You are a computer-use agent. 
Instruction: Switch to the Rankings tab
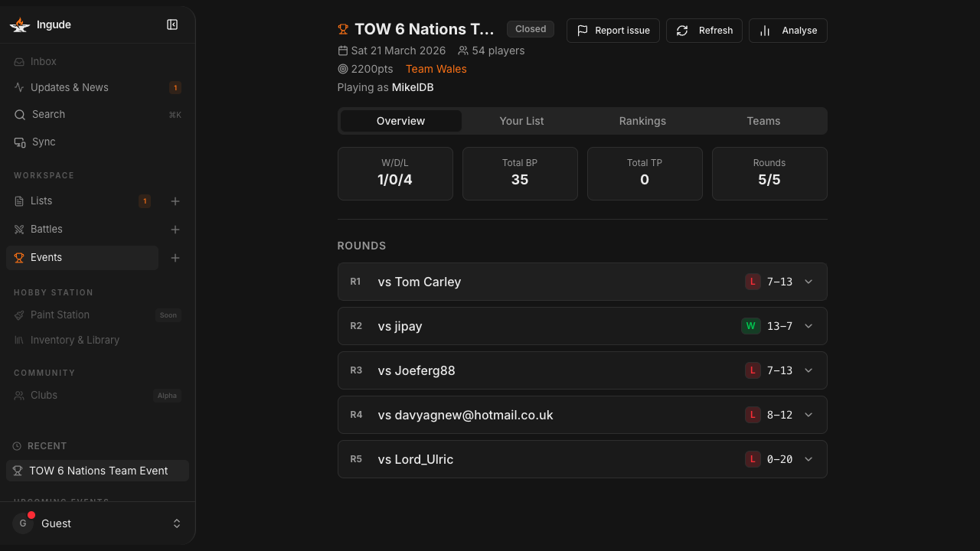coord(642,121)
